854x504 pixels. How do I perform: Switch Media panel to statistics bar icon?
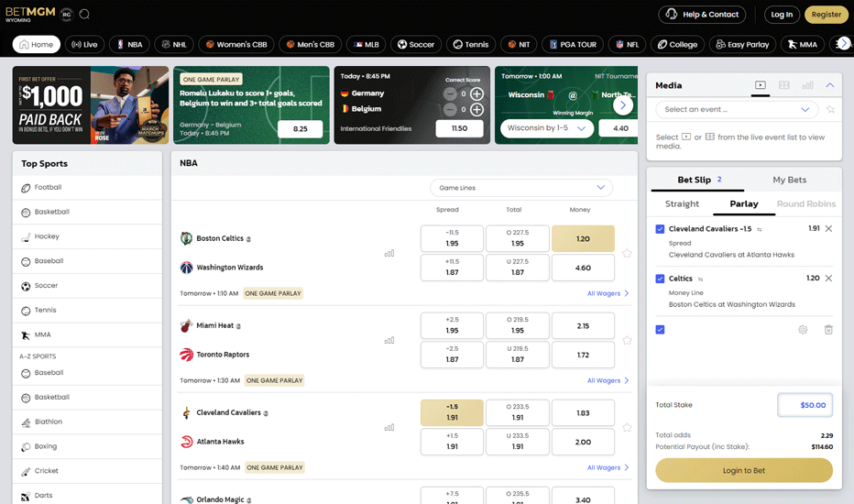click(x=807, y=85)
